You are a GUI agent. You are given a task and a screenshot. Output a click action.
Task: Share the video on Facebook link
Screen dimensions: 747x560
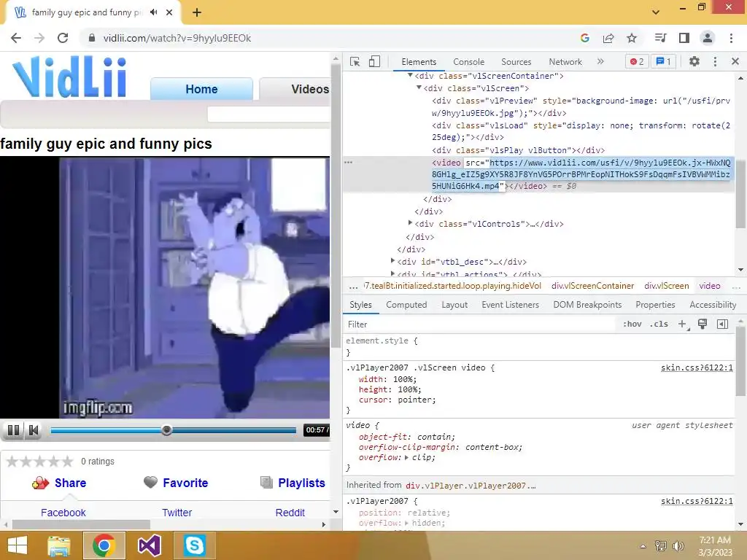pyautogui.click(x=63, y=513)
